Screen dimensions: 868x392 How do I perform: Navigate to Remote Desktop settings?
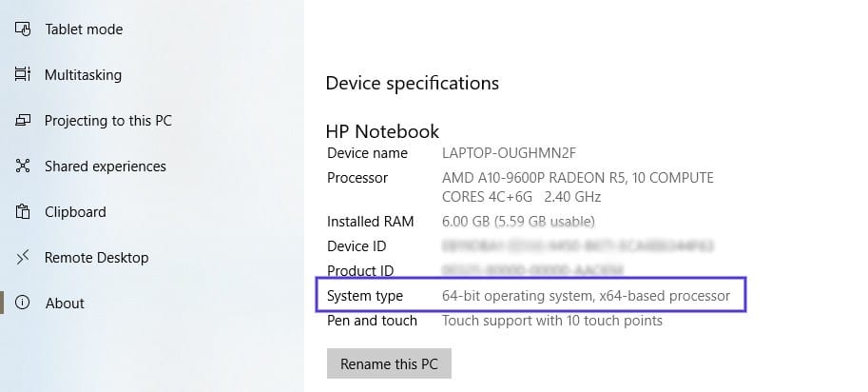tap(96, 258)
